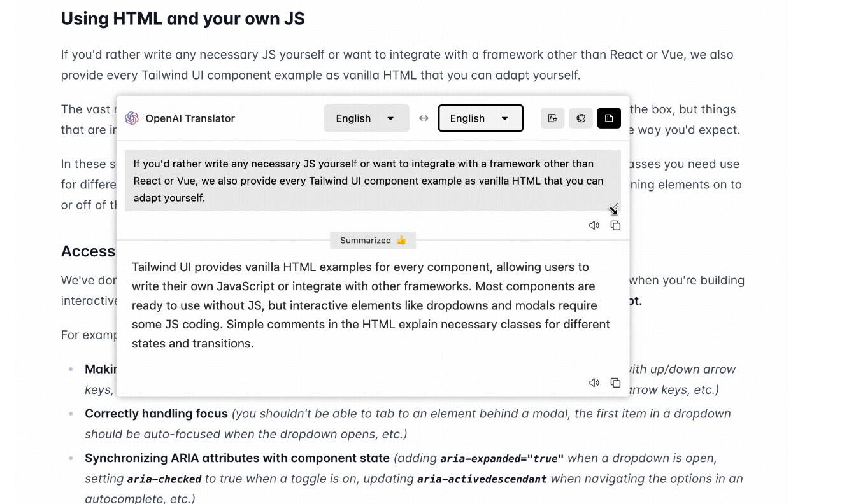
Task: Play audio of the summarized result
Action: click(x=594, y=382)
